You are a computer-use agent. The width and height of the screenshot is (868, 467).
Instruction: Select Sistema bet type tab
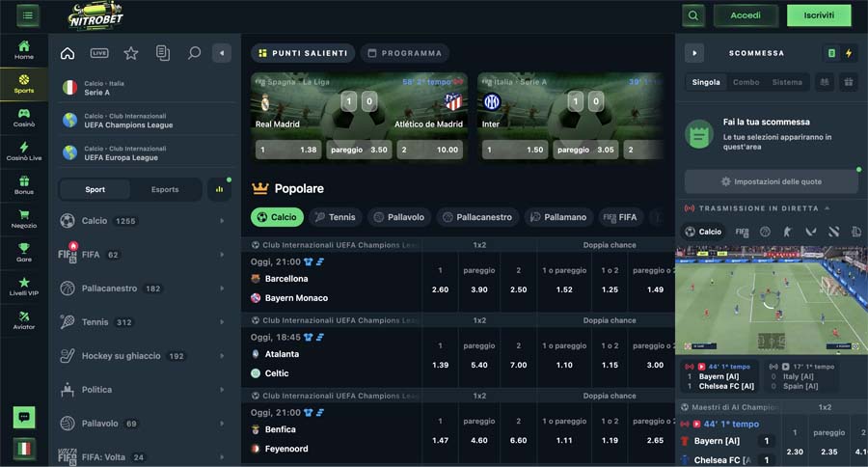(787, 82)
